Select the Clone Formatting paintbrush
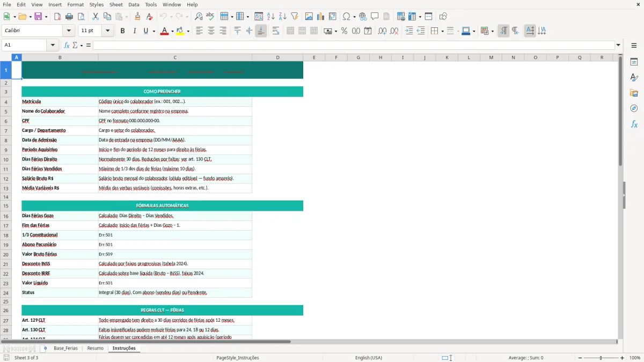 pos(137,17)
